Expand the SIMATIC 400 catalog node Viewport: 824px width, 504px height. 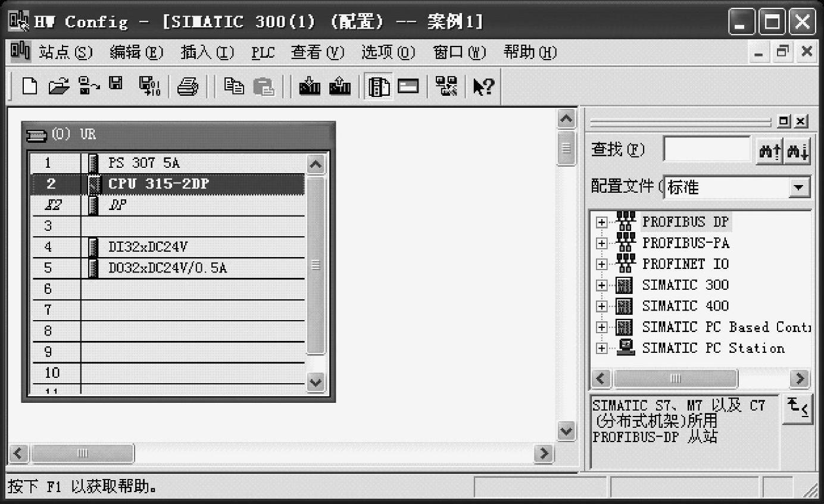[x=602, y=306]
